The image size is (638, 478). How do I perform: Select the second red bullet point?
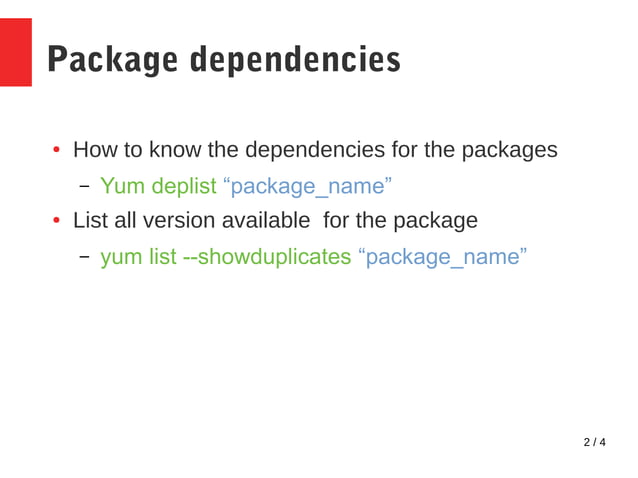click(x=57, y=220)
